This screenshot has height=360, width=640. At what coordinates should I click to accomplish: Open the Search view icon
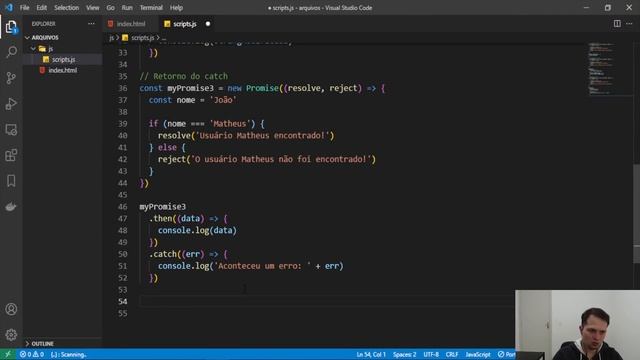click(x=11, y=52)
